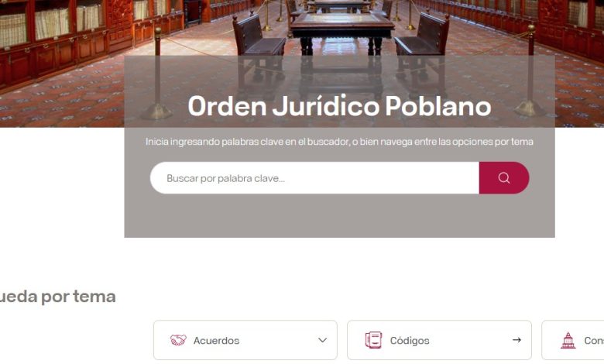
Task: Click the handshake icon beside Acuerdos
Action: [178, 340]
